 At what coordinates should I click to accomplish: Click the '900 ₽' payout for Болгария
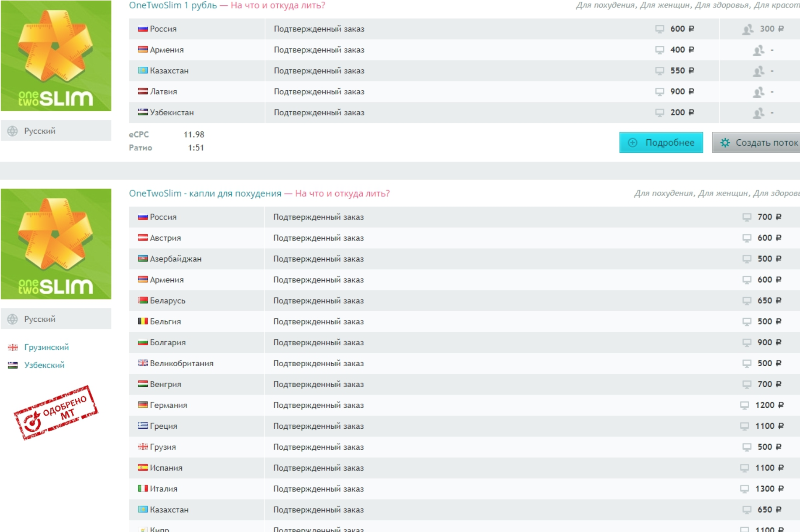coord(769,342)
